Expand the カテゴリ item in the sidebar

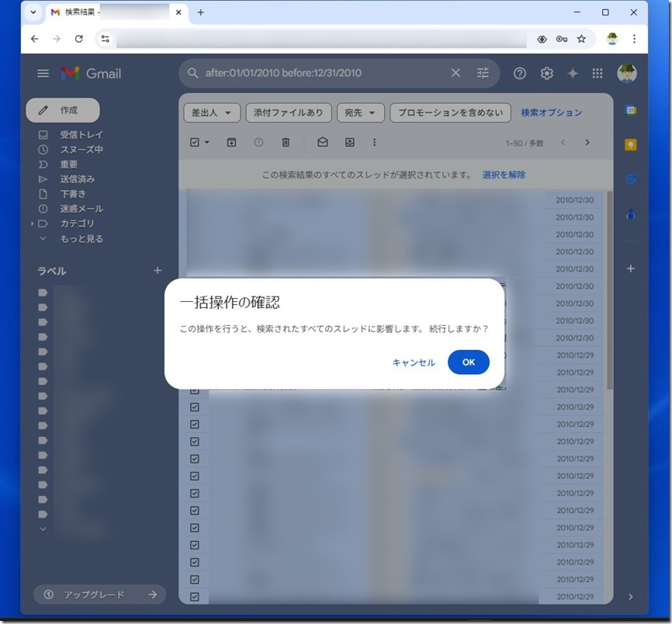coord(32,224)
